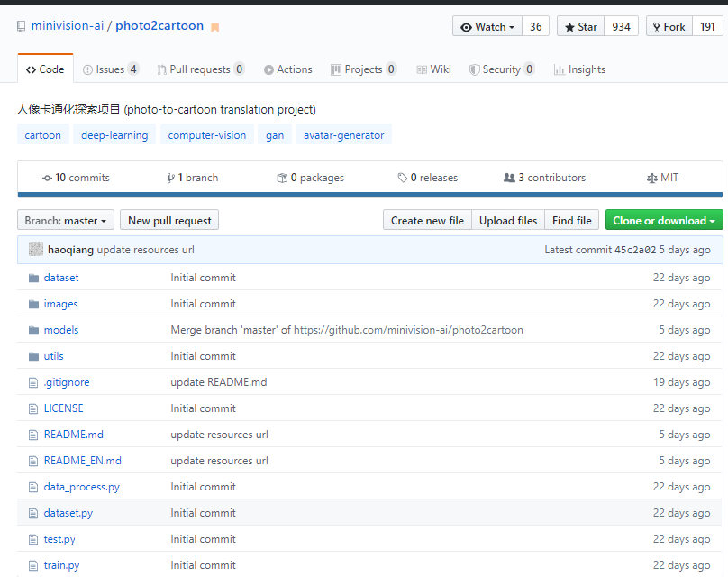Click the deep-learning topic tag
This screenshot has width=728, height=577.
[114, 134]
